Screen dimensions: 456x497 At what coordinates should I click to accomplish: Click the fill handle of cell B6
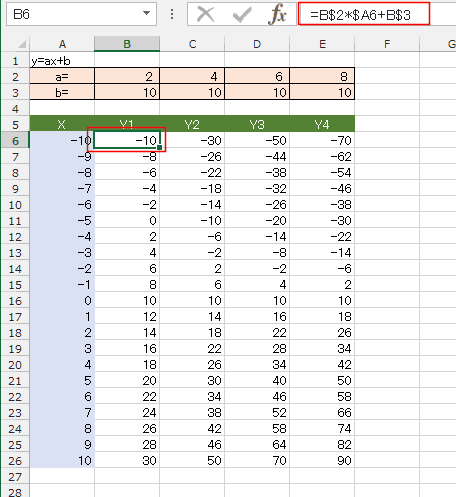tap(160, 147)
